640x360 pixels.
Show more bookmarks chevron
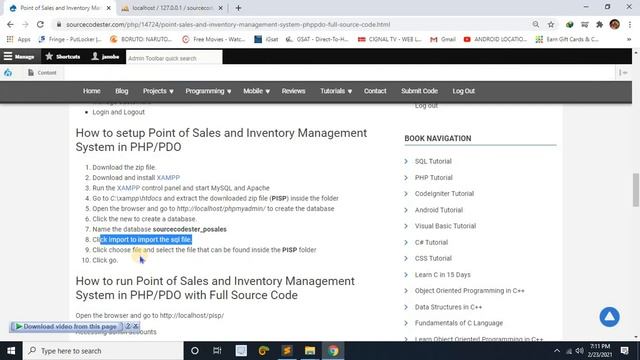[x=629, y=39]
